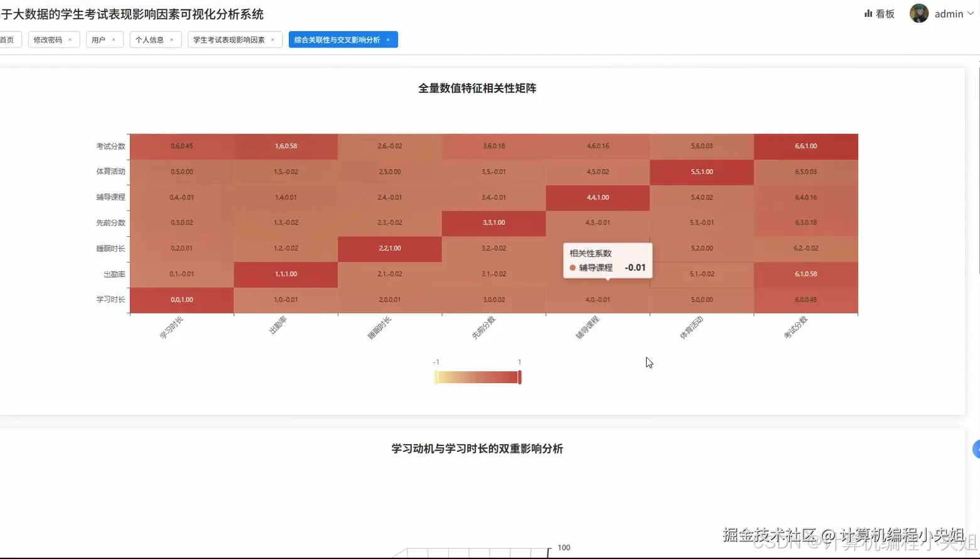
Task: Click the 体育活动 y-axis label
Action: (110, 171)
